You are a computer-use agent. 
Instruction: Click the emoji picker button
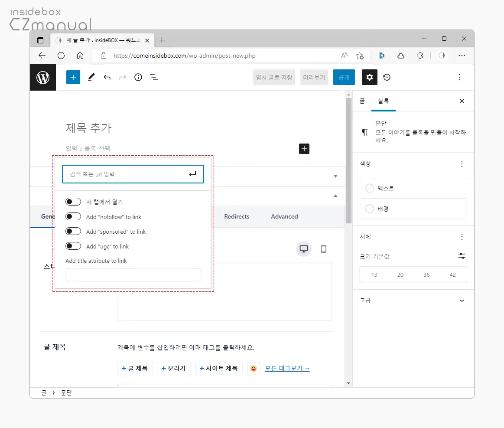click(x=253, y=369)
